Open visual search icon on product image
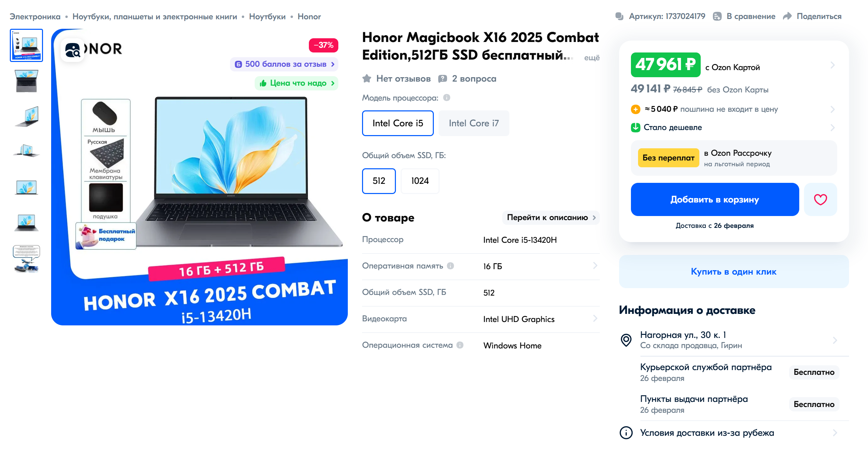This screenshot has height=451, width=868. pos(72,50)
